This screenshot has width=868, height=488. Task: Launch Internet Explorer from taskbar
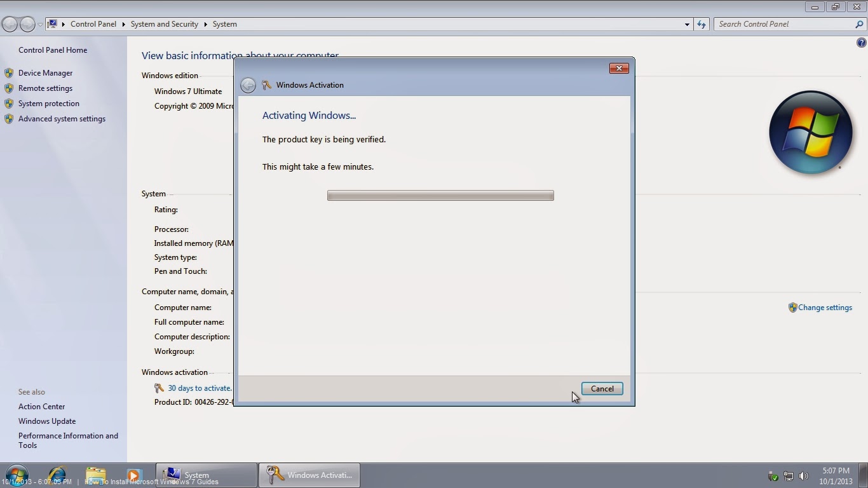[x=57, y=475]
